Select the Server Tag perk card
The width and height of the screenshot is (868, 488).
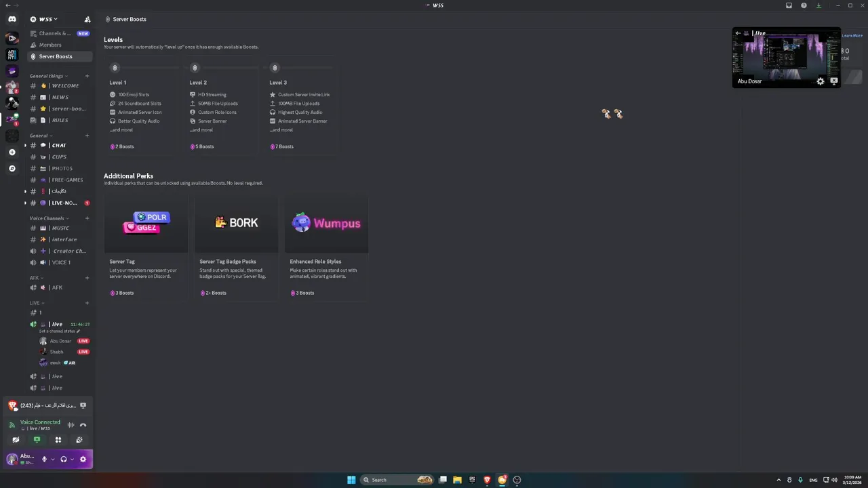(x=146, y=249)
